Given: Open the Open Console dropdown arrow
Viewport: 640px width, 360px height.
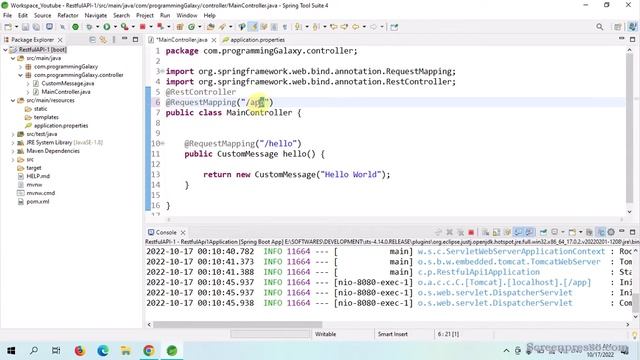Looking at the screenshot, I should pyautogui.click(x=580, y=232).
